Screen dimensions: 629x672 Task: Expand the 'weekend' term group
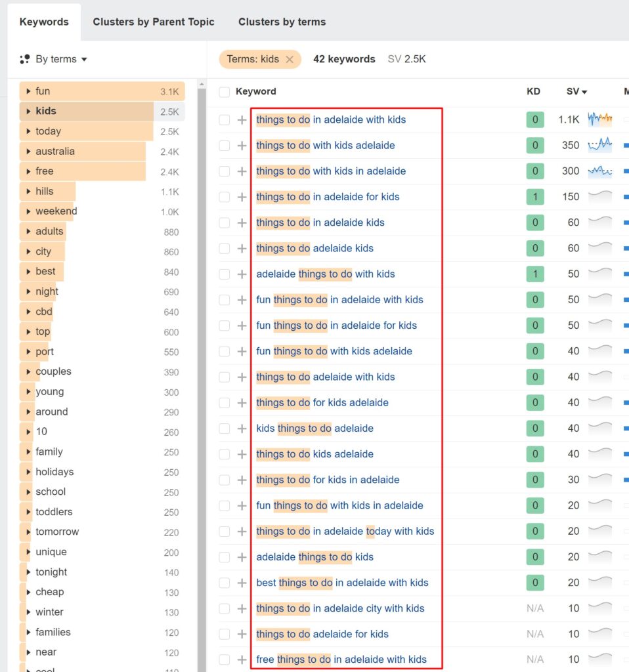pos(28,211)
